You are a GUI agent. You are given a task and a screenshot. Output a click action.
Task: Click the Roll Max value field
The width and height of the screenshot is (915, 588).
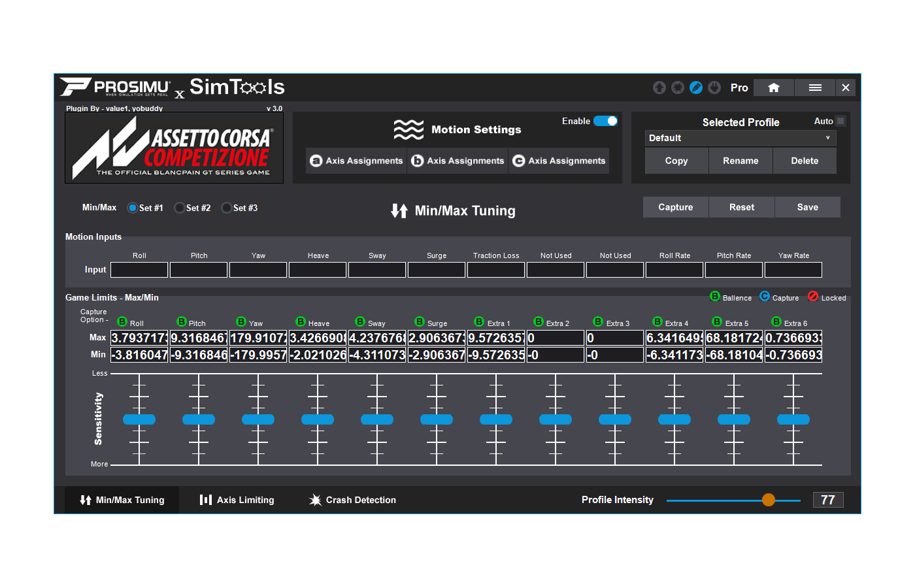click(x=139, y=338)
